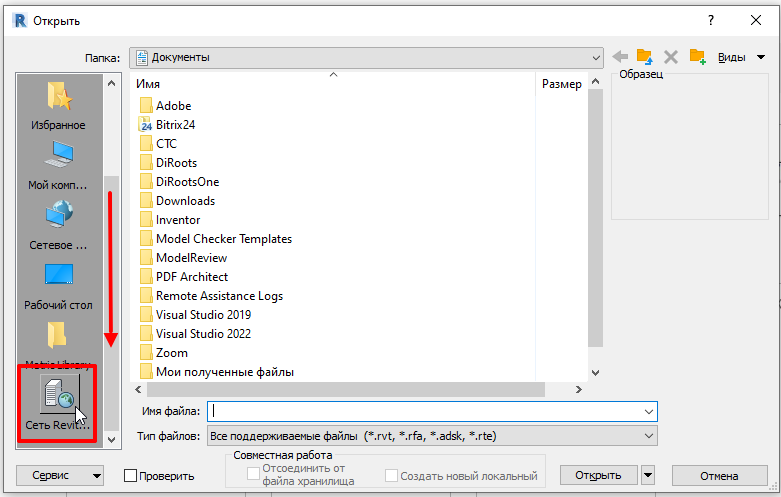Check the Создать новый локальный option

(x=392, y=475)
